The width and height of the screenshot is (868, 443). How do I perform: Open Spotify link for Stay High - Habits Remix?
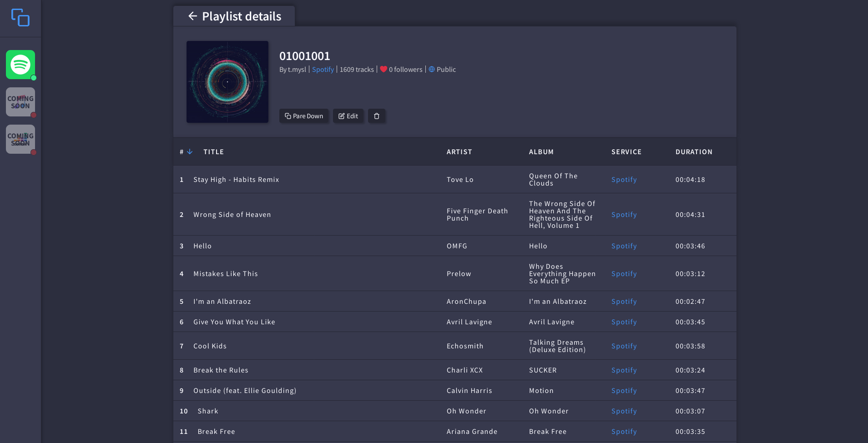624,180
